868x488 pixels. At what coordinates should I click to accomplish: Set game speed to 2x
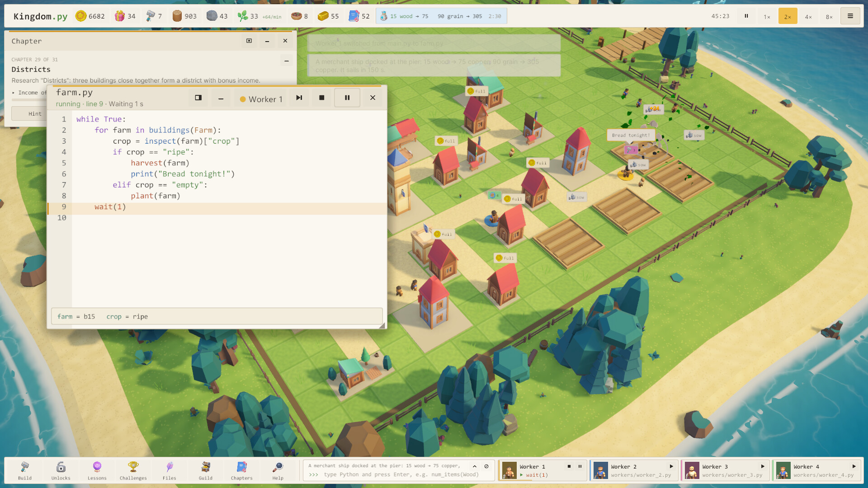pos(788,16)
